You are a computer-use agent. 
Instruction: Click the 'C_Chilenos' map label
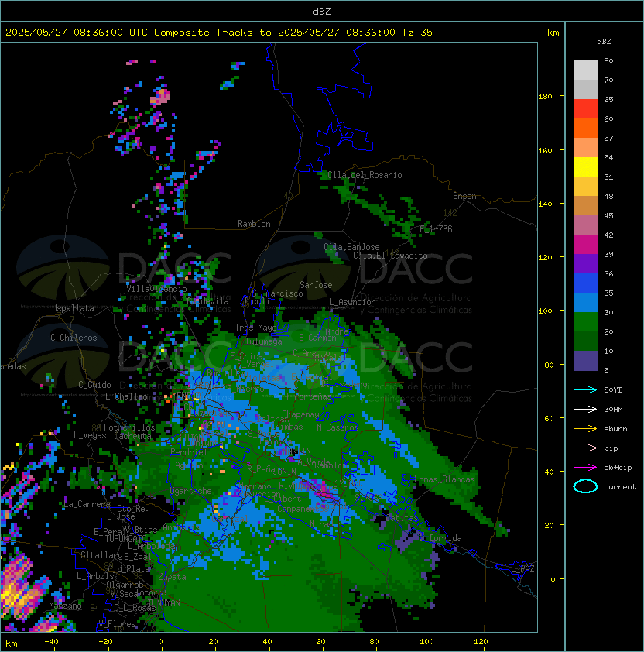point(74,338)
